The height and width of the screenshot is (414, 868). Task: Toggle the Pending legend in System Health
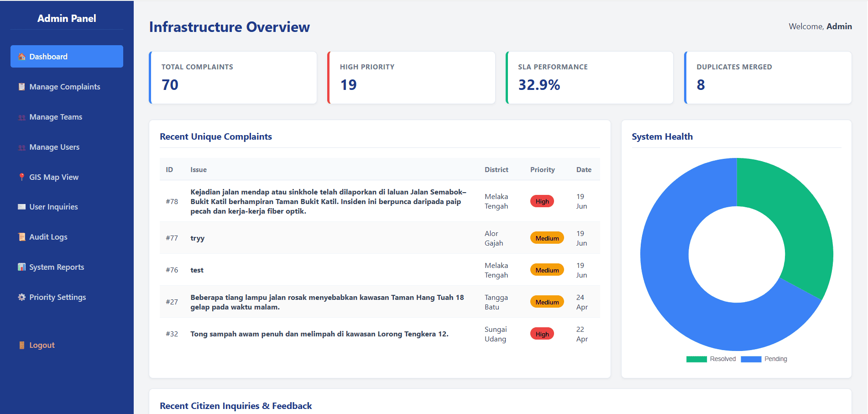point(764,359)
